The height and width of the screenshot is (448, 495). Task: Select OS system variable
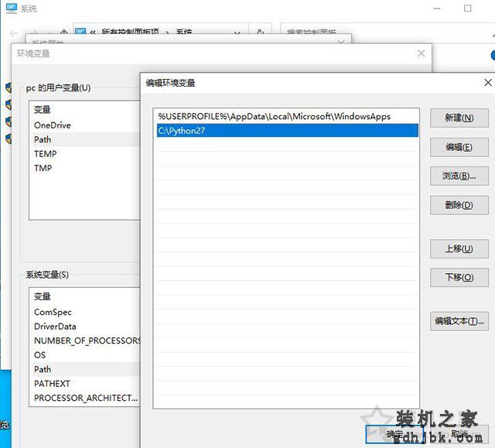(85, 355)
